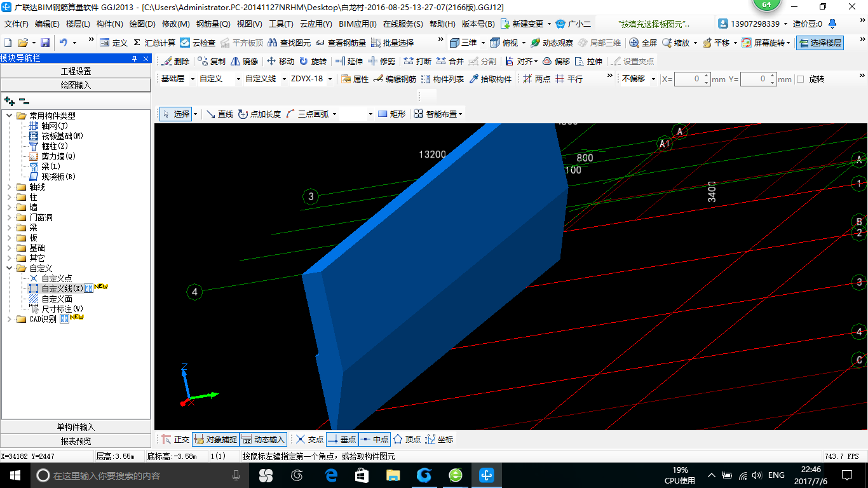Image resolution: width=868 pixels, height=488 pixels.
Task: Switch to 工程设置 project settings panel
Action: pyautogui.click(x=76, y=71)
